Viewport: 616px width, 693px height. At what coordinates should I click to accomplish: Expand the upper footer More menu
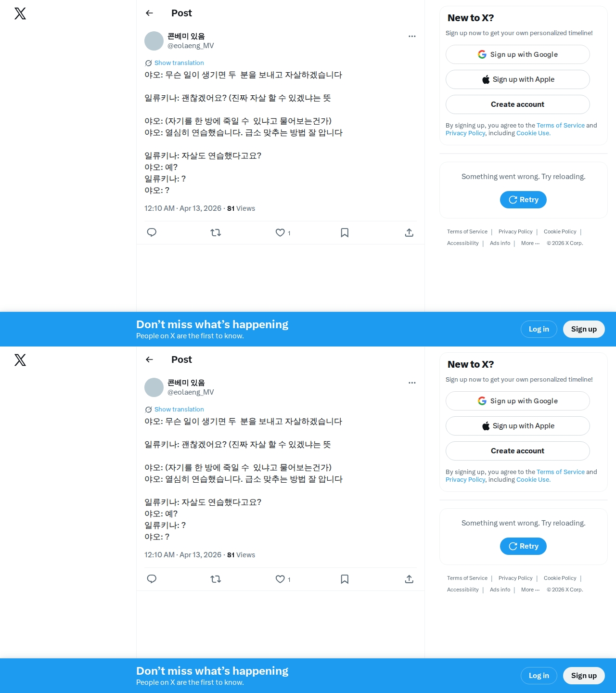[x=530, y=244]
